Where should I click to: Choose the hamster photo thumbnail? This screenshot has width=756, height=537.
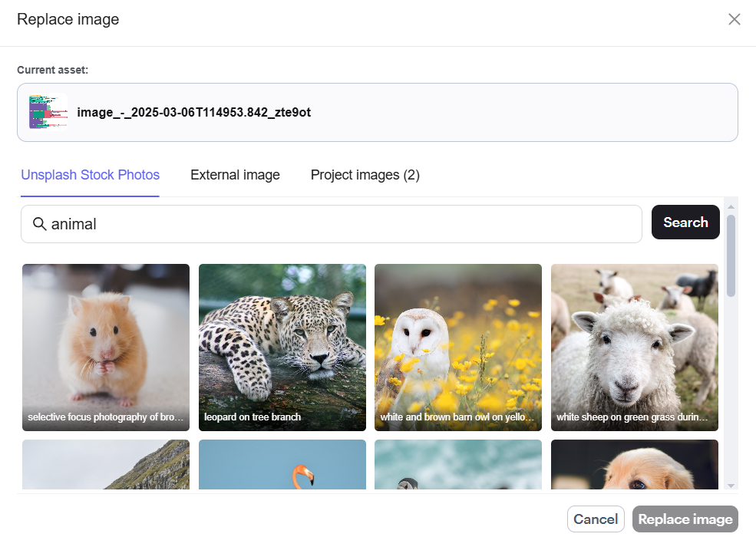[x=106, y=347]
